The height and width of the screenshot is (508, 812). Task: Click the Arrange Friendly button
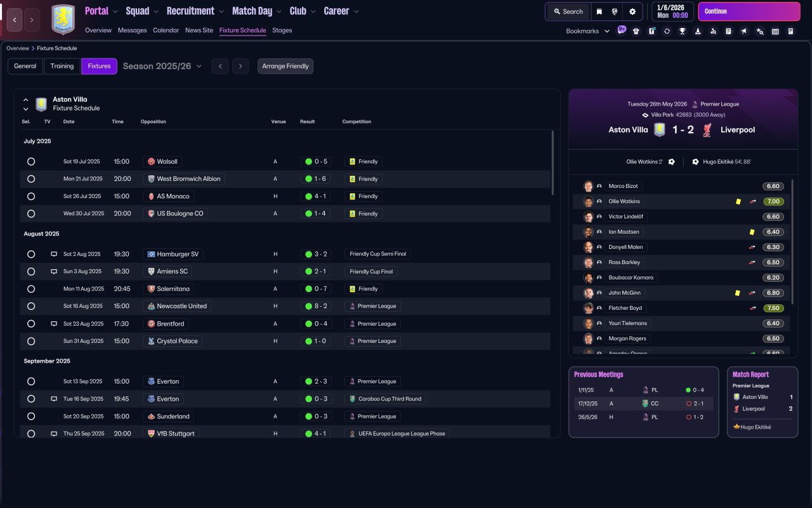click(x=285, y=66)
